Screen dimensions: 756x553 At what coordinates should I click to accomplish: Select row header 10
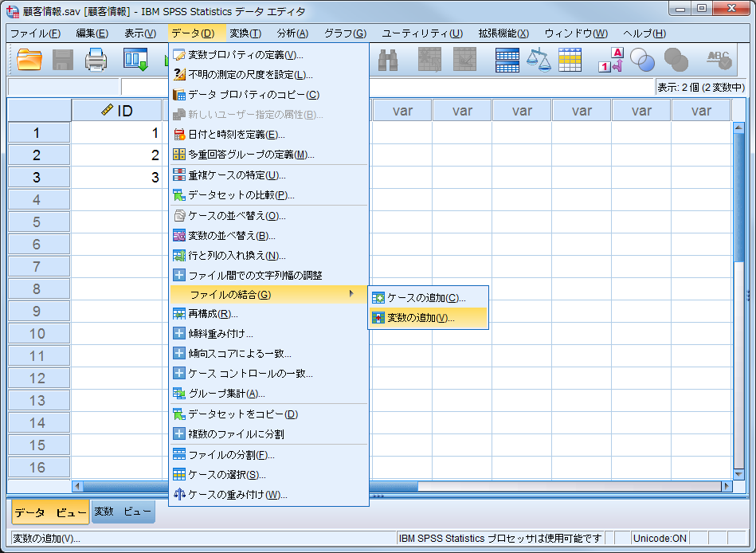click(x=38, y=334)
